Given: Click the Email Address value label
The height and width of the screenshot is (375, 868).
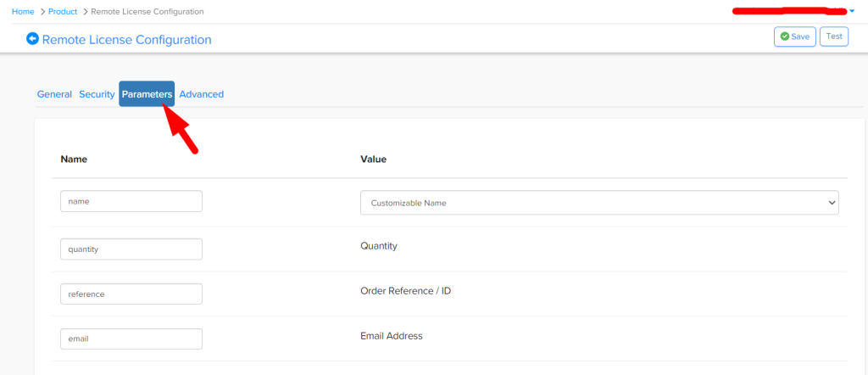Looking at the screenshot, I should click(x=391, y=336).
